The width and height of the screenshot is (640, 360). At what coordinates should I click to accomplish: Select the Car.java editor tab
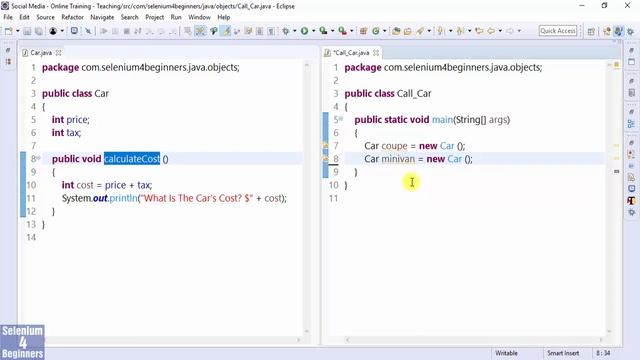click(x=41, y=53)
